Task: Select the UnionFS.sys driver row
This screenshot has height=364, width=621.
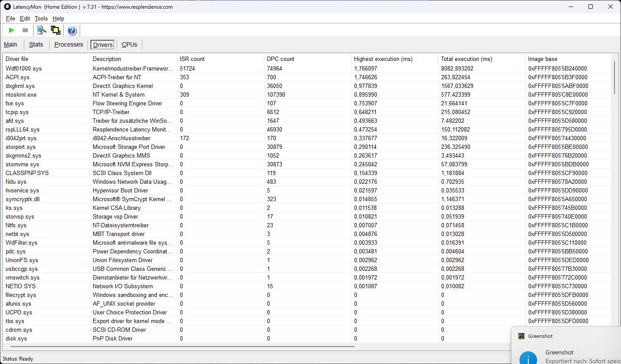Action: point(307,260)
